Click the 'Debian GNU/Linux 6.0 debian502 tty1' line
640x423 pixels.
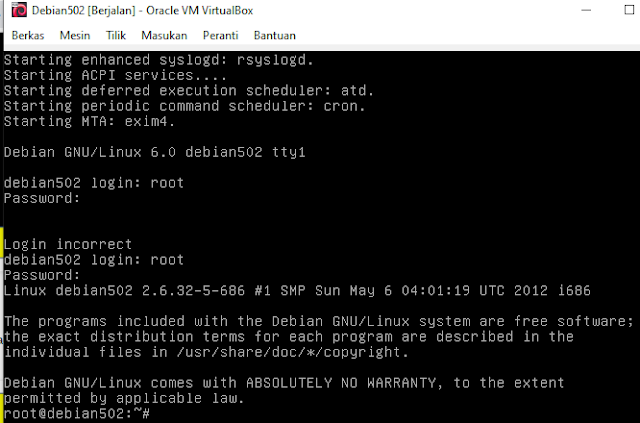(155, 152)
